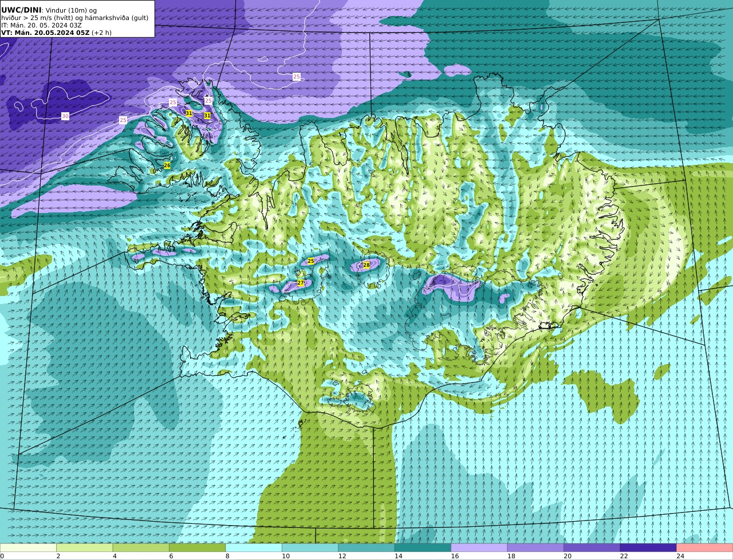Image resolution: width=733 pixels, height=560 pixels.
Task: Click the 'VT: Mán. 20.05.2024 05Z' valid time
Action: pos(45,33)
